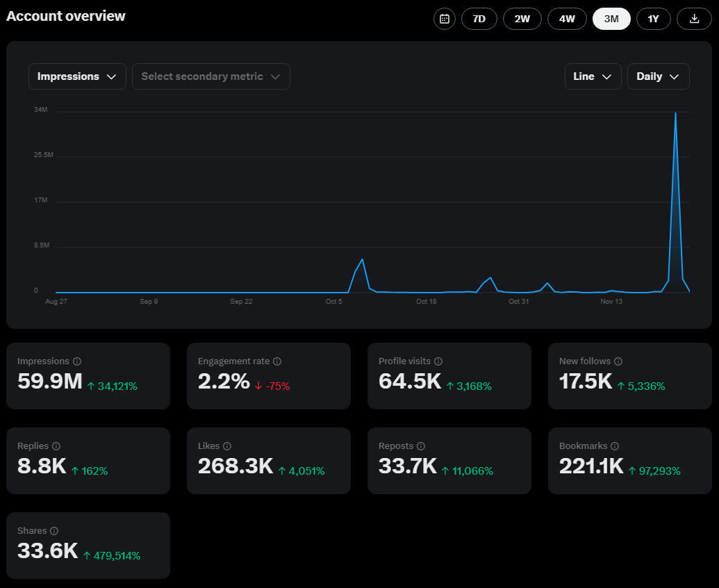Click info icon next to Replies
This screenshot has width=719, height=588.
(x=56, y=446)
